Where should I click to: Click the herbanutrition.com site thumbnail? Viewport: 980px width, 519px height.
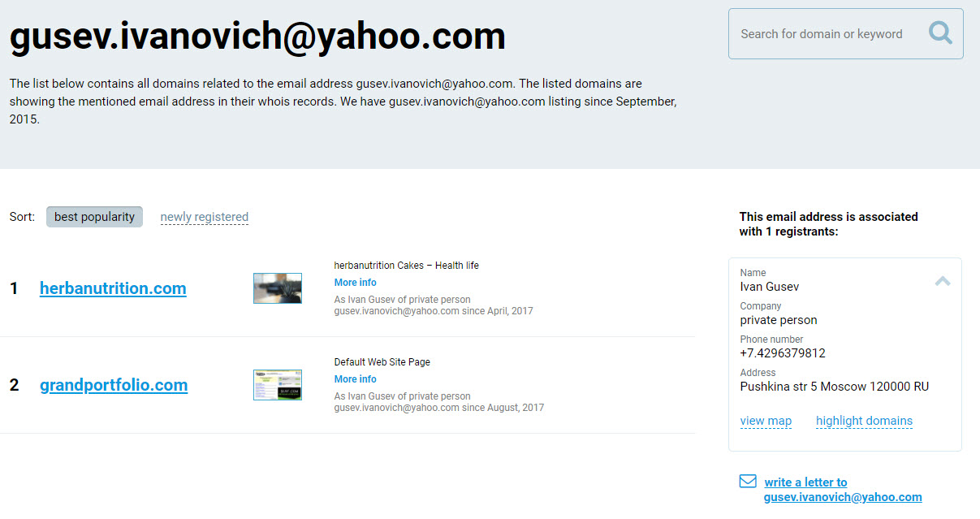[278, 288]
